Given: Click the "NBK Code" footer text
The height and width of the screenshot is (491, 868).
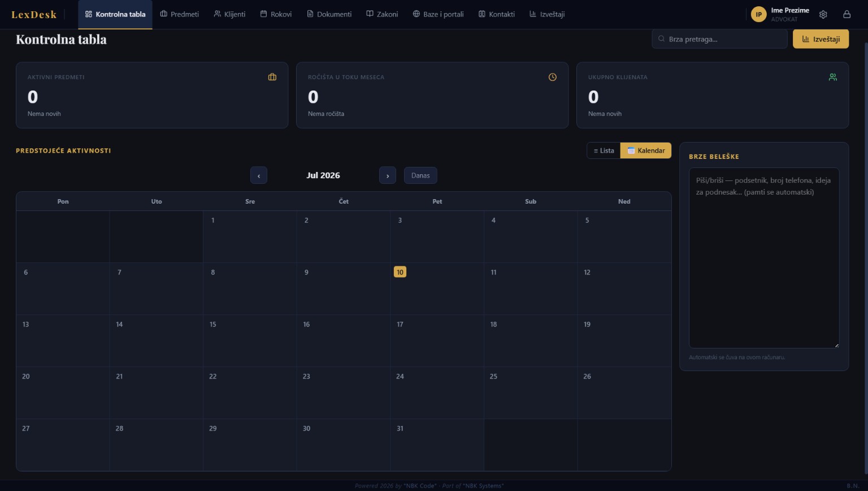Looking at the screenshot, I should coord(420,486).
